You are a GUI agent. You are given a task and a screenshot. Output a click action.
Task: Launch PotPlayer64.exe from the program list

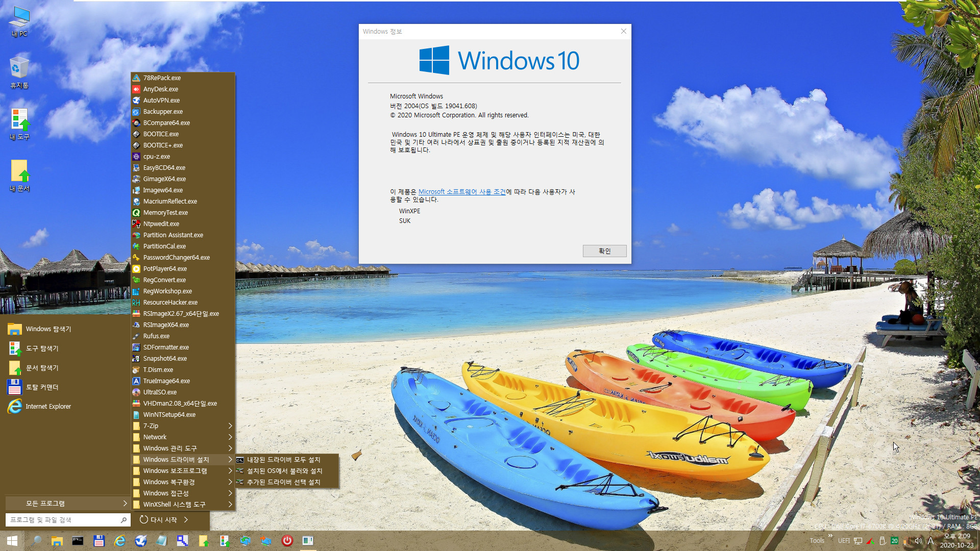click(x=183, y=269)
